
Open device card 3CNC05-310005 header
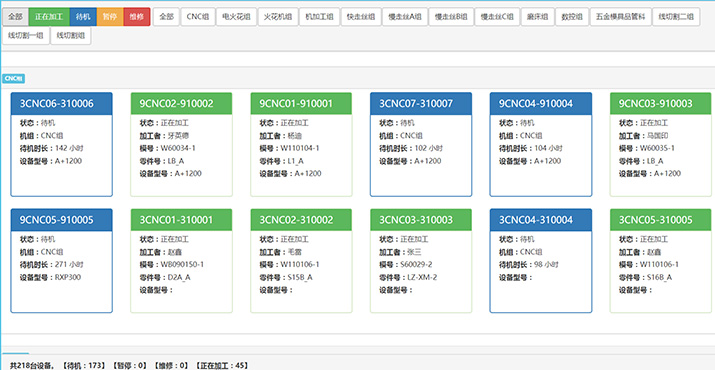pyautogui.click(x=661, y=220)
